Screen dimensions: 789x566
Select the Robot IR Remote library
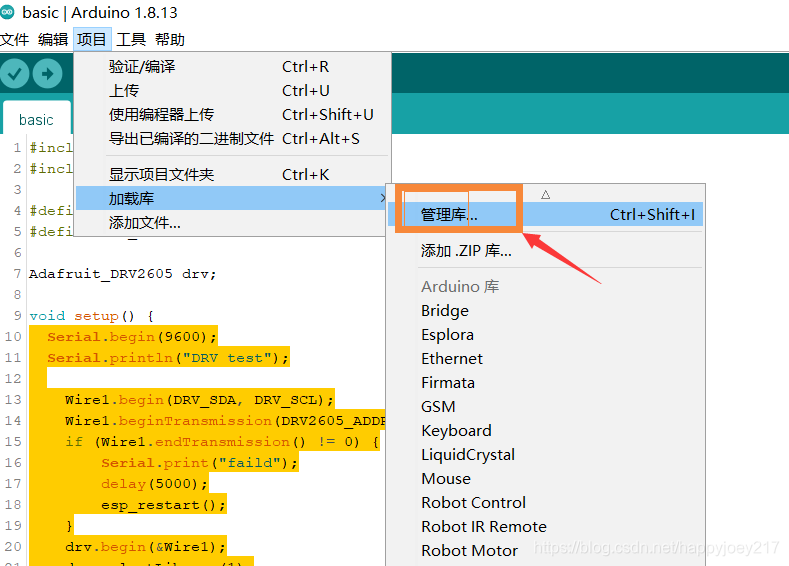point(546,527)
